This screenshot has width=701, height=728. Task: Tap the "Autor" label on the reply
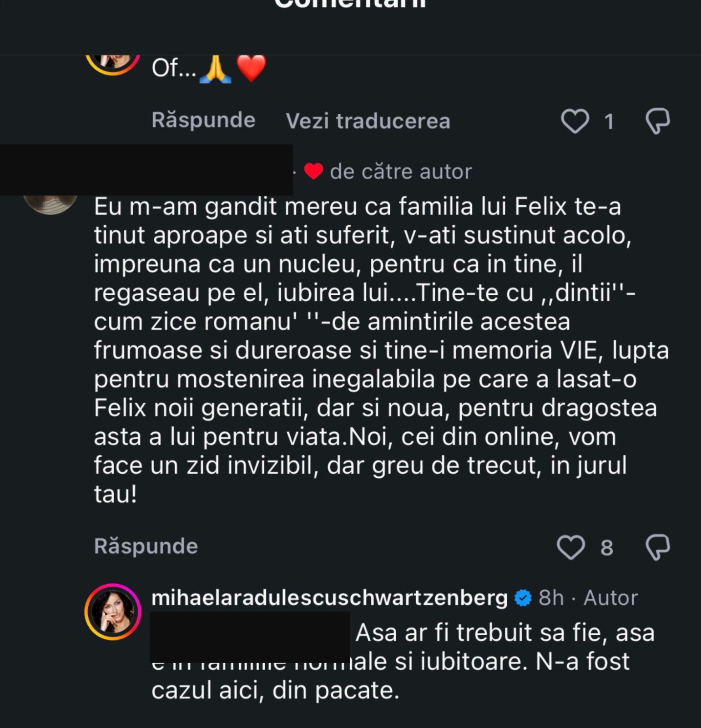610,598
